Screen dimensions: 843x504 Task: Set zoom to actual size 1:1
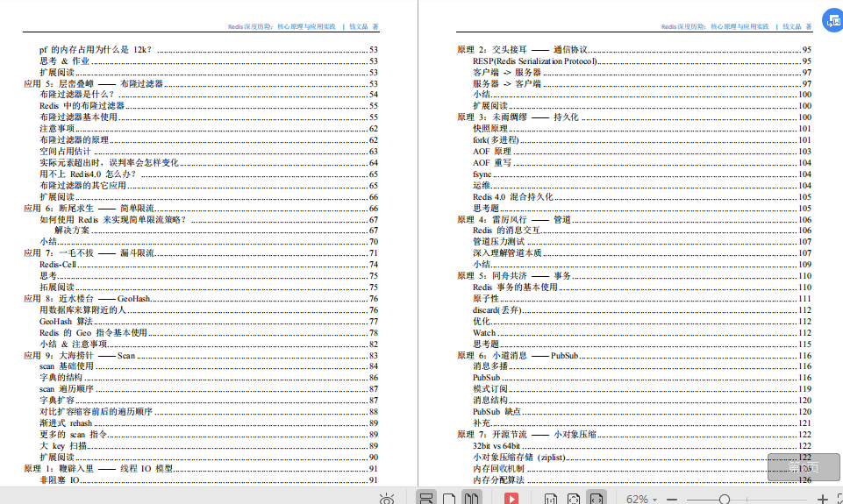point(551,499)
